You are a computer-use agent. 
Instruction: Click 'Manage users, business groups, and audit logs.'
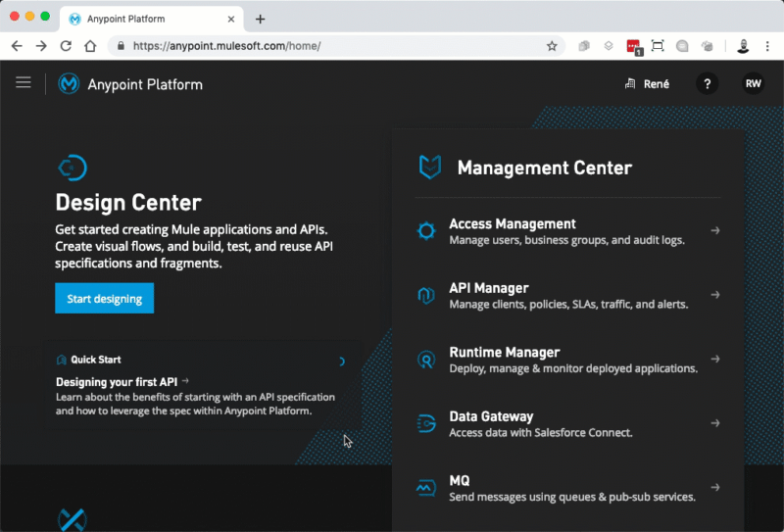click(x=567, y=240)
